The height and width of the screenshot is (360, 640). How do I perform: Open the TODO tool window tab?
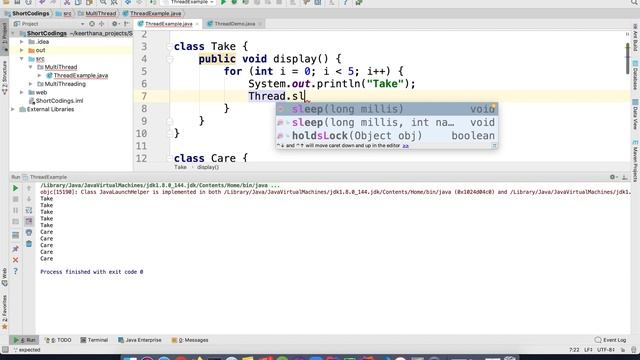click(x=58, y=340)
